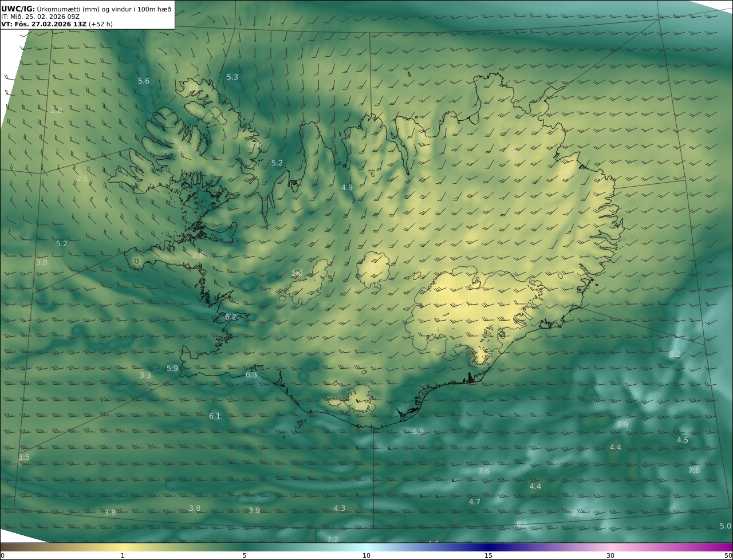The image size is (733, 560).
Task: Click the colour scale tick label 15
Action: [488, 555]
